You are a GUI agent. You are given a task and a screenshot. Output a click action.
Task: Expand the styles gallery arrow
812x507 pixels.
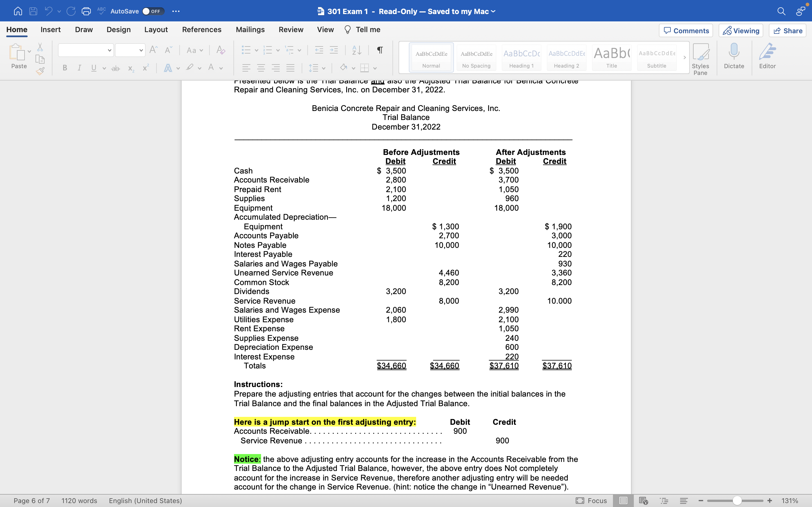pos(685,58)
